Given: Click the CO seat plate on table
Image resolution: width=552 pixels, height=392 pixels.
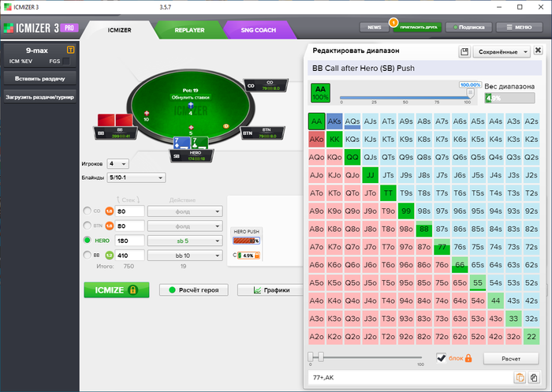Looking at the screenshot, I should pos(267,85).
